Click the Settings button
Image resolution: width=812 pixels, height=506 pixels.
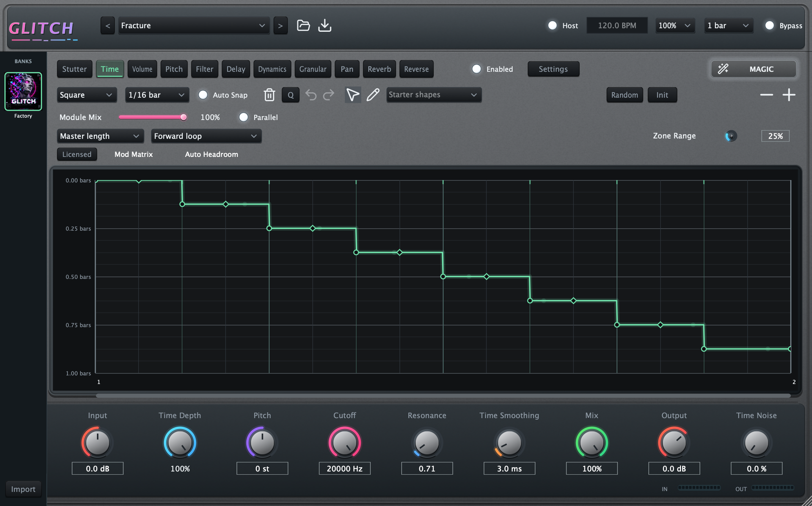click(x=553, y=69)
